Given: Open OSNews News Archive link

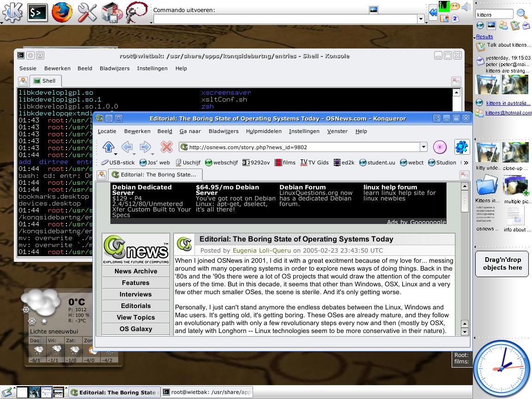Looking at the screenshot, I should 136,272.
